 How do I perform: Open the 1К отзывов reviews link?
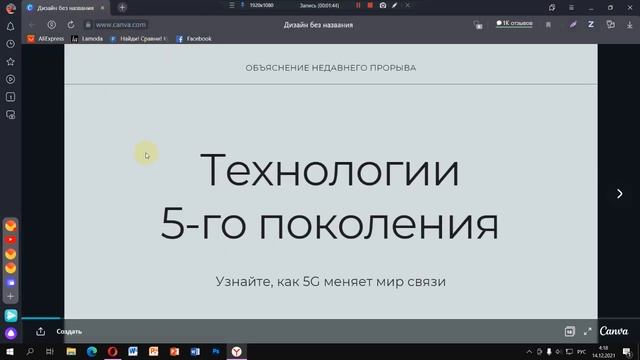click(x=514, y=23)
